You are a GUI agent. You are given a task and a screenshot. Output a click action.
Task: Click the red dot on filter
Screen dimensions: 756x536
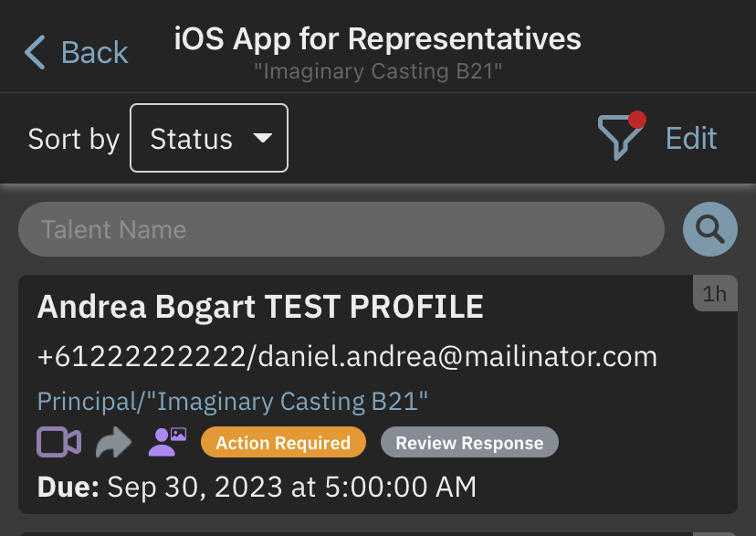click(637, 120)
